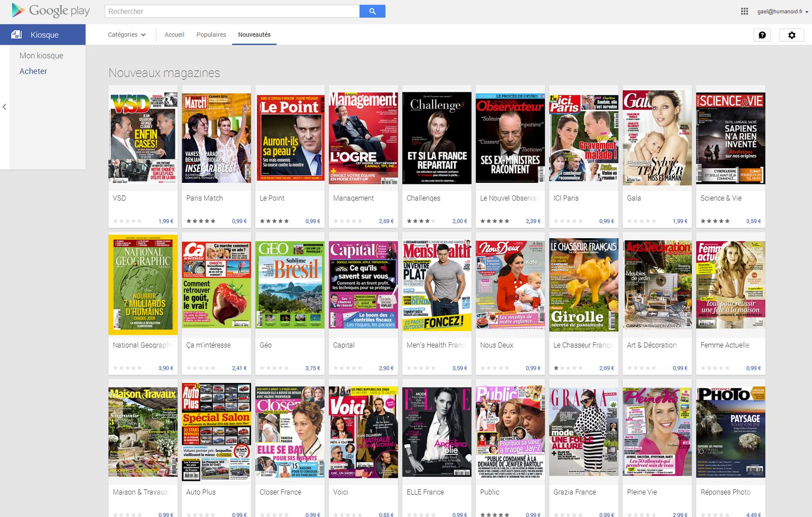
Task: Click the Kiosque section header
Action: point(43,35)
